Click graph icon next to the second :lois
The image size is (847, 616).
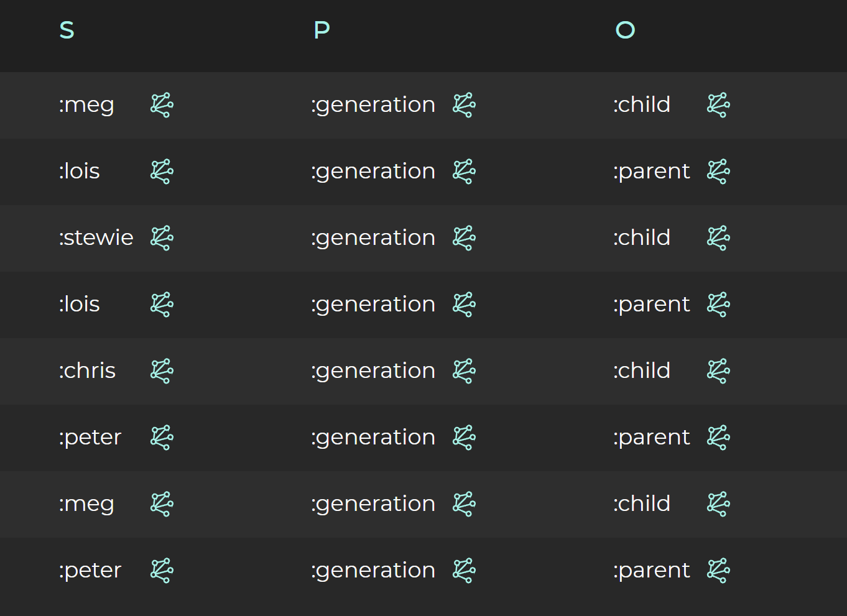pyautogui.click(x=162, y=305)
